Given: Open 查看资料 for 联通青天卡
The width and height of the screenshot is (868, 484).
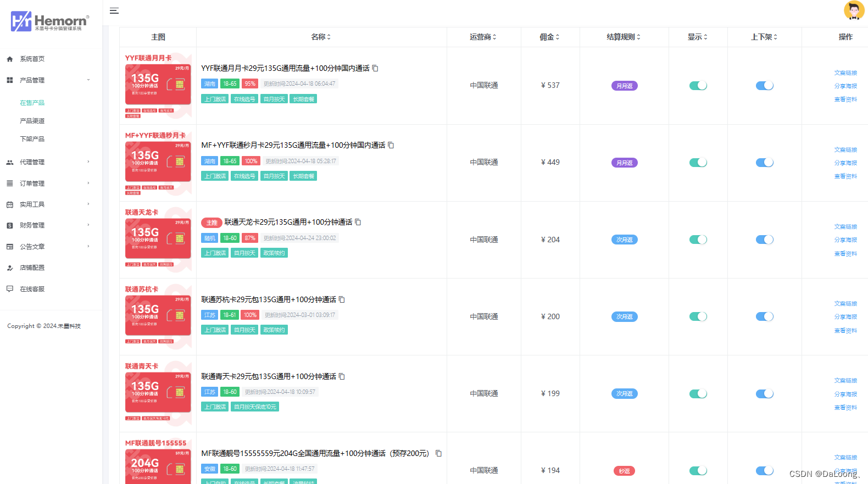Looking at the screenshot, I should click(x=845, y=408).
